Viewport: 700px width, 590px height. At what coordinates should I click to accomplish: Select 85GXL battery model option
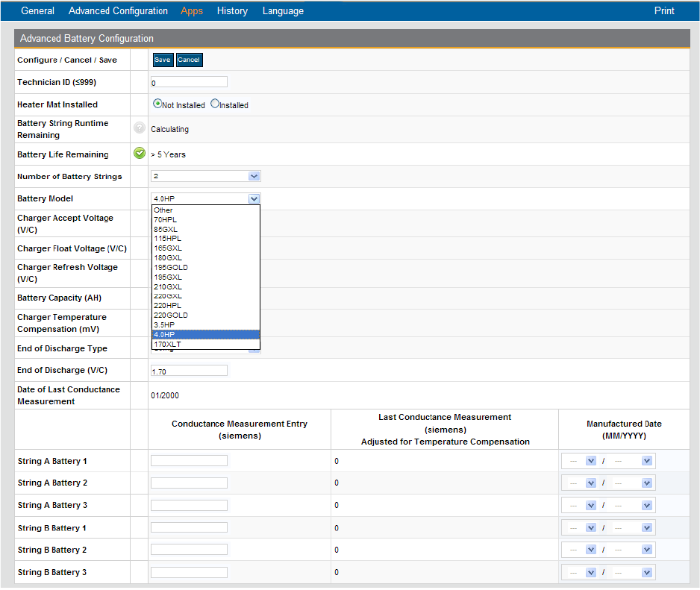tap(206, 230)
